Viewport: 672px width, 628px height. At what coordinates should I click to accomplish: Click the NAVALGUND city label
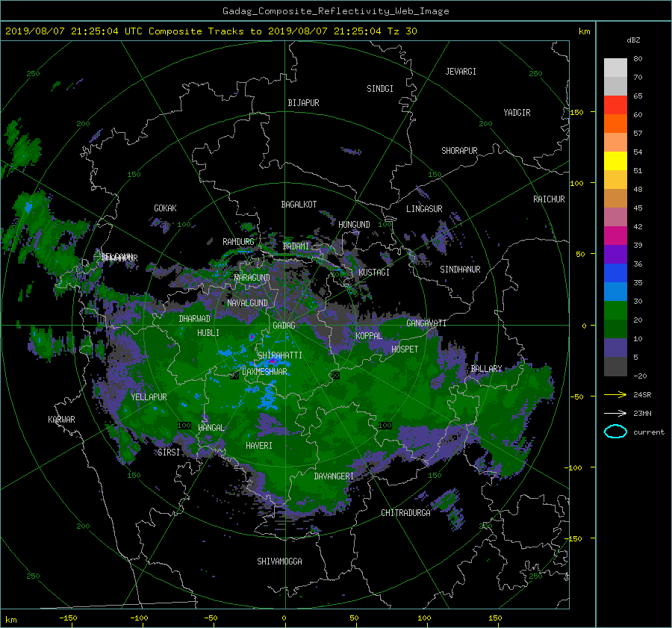[247, 303]
